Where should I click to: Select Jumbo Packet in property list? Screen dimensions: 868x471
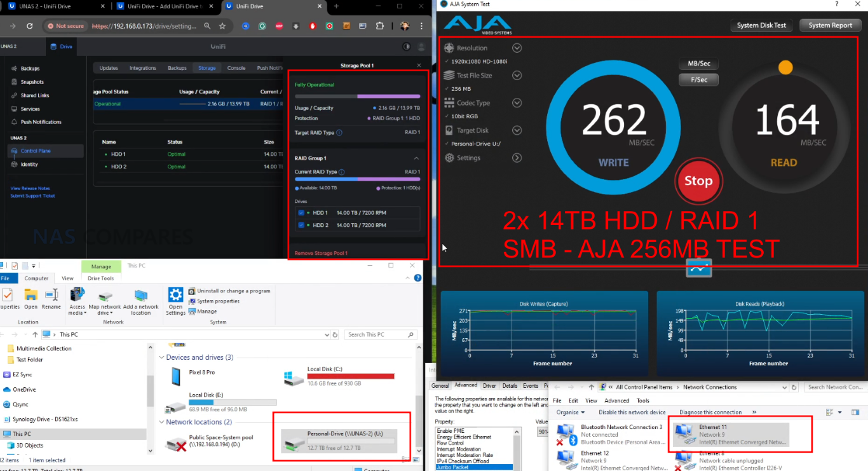point(473,468)
